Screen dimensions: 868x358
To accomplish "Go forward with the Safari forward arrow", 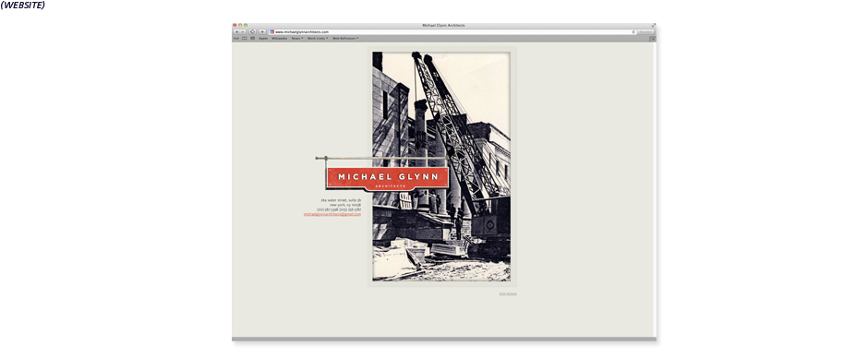I will tap(243, 32).
